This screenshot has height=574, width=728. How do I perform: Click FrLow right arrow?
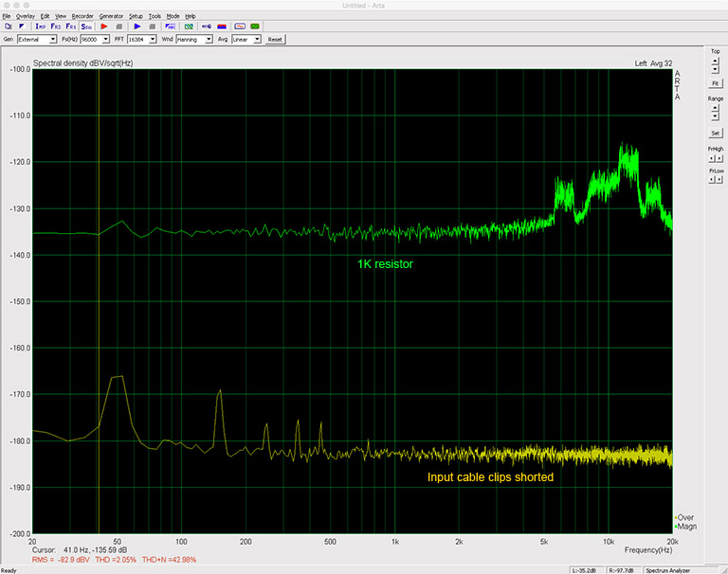[x=719, y=180]
